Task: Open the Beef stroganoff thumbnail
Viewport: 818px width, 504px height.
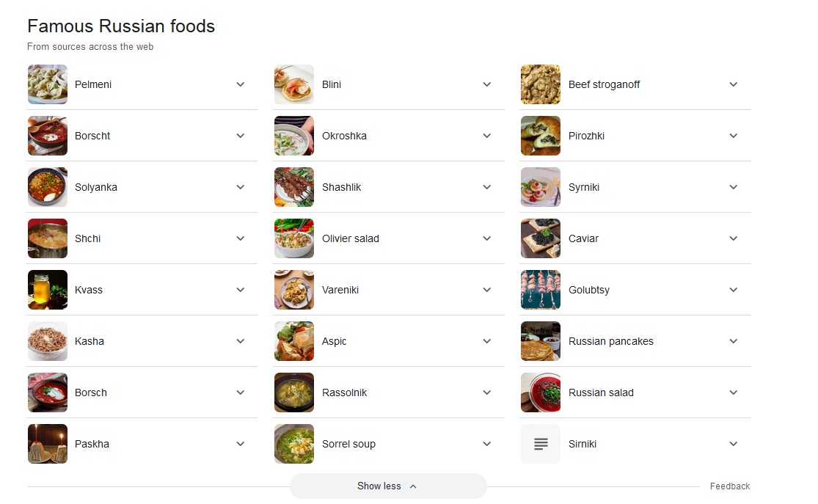Action: point(541,84)
